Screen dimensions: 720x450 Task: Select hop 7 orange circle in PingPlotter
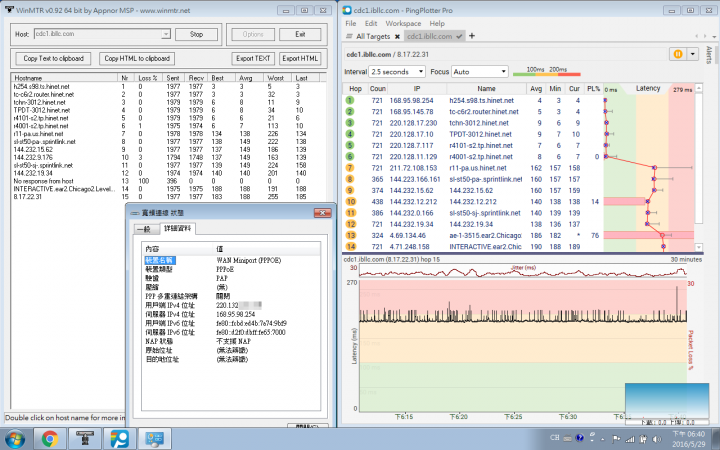pos(350,168)
